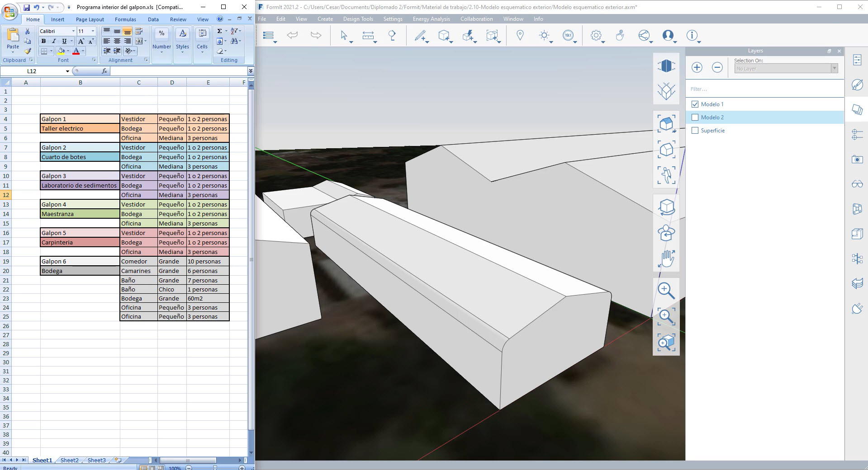Show the Superficie layer checkbox
The width and height of the screenshot is (868, 470).
pos(695,131)
